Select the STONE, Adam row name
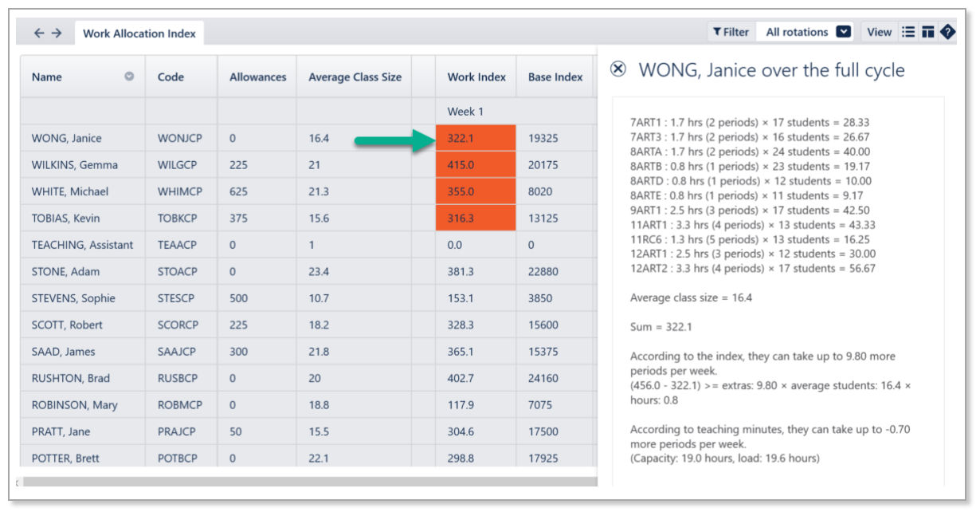 click(x=65, y=271)
